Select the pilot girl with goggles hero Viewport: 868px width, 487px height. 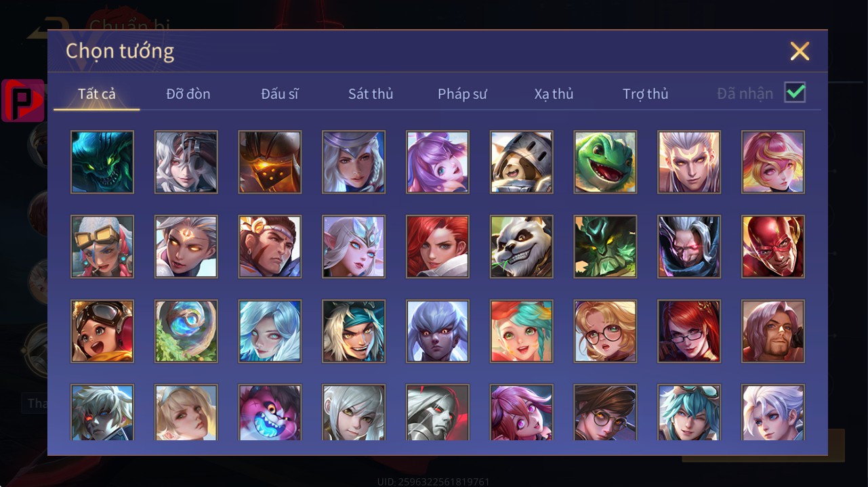[x=102, y=331]
